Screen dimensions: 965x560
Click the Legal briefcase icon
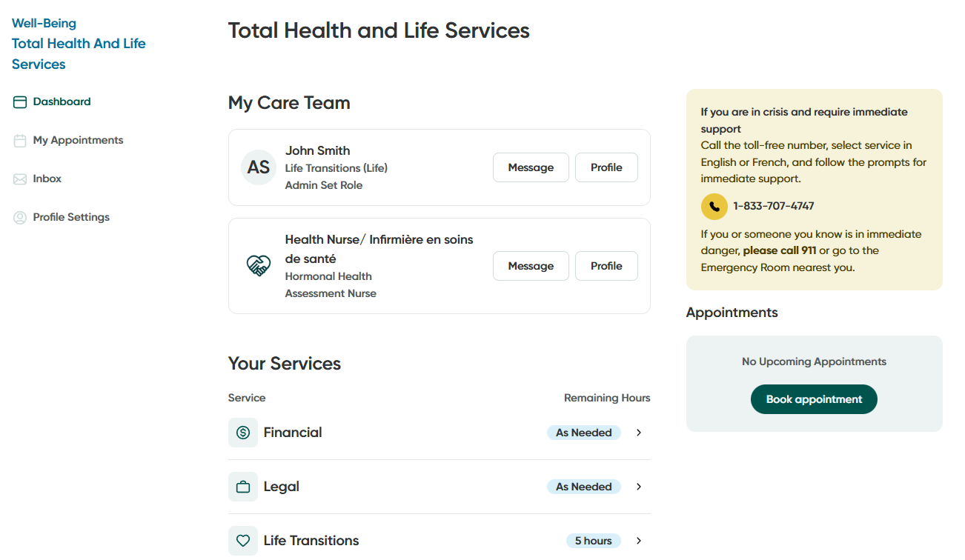pos(243,486)
